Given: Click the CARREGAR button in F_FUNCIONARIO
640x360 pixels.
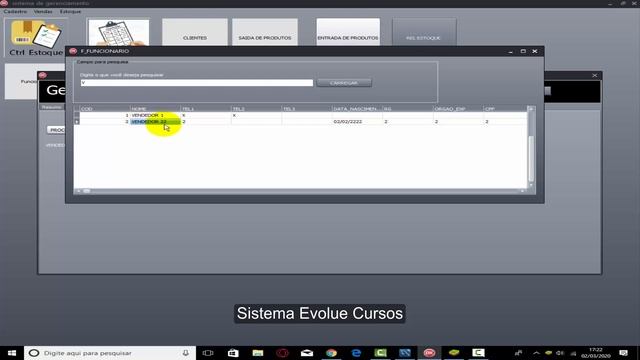Looking at the screenshot, I should click(344, 83).
